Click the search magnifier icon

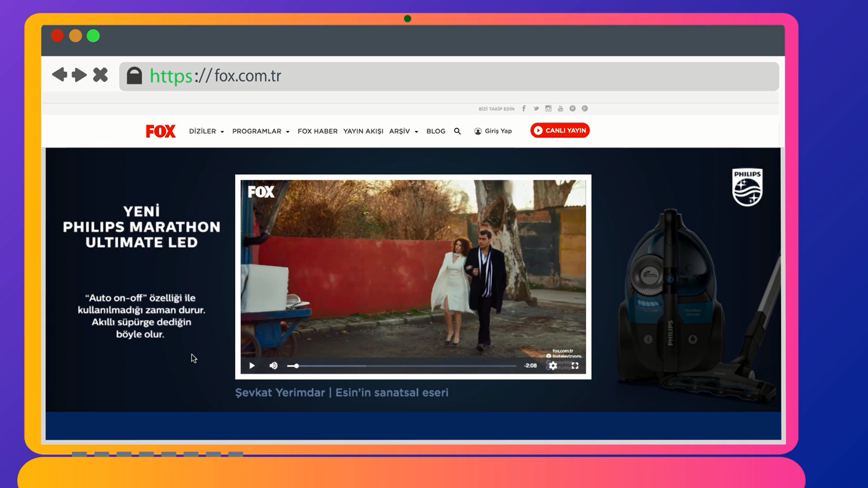(457, 132)
